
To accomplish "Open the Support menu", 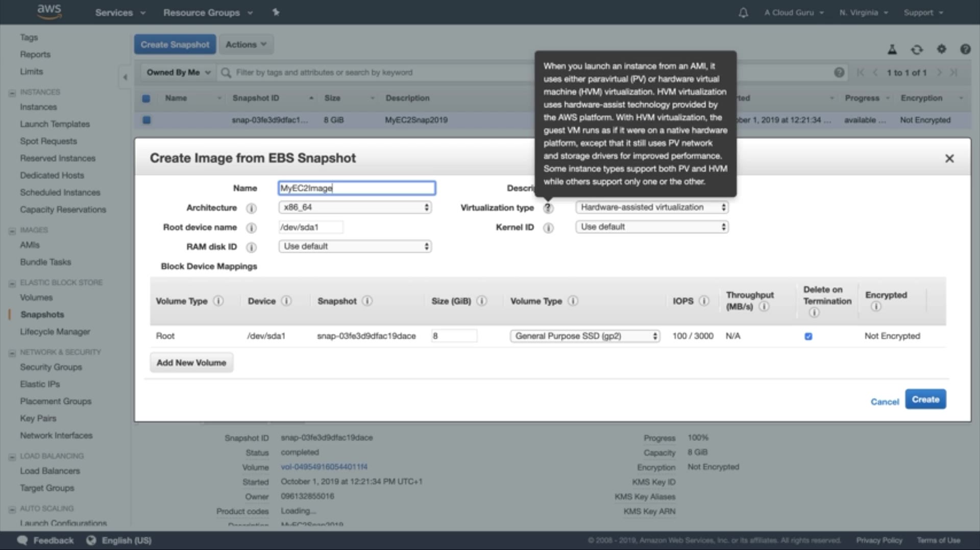I will (923, 13).
